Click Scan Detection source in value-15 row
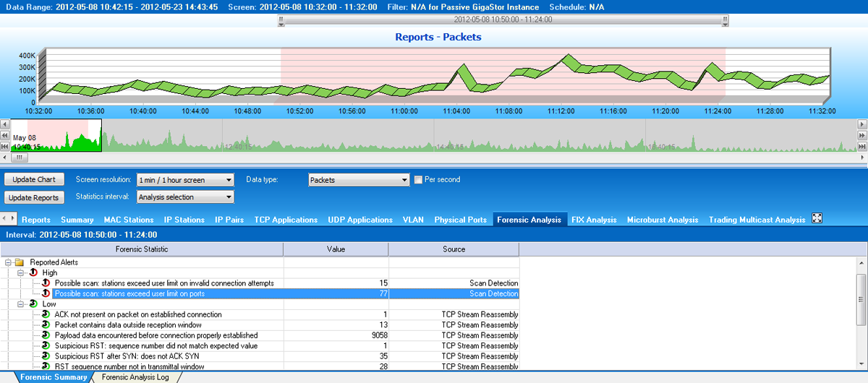The width and height of the screenshot is (868, 383). pyautogui.click(x=494, y=283)
